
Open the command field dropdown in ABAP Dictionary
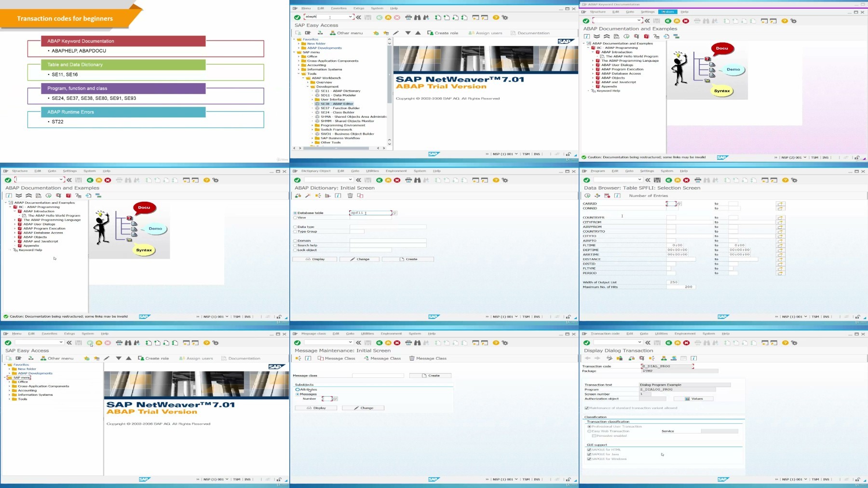coord(351,180)
